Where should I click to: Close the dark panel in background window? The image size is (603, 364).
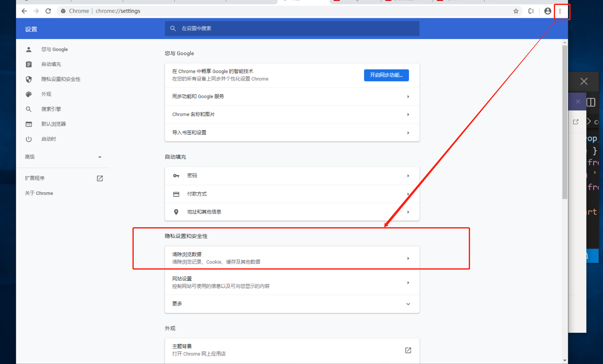click(584, 81)
